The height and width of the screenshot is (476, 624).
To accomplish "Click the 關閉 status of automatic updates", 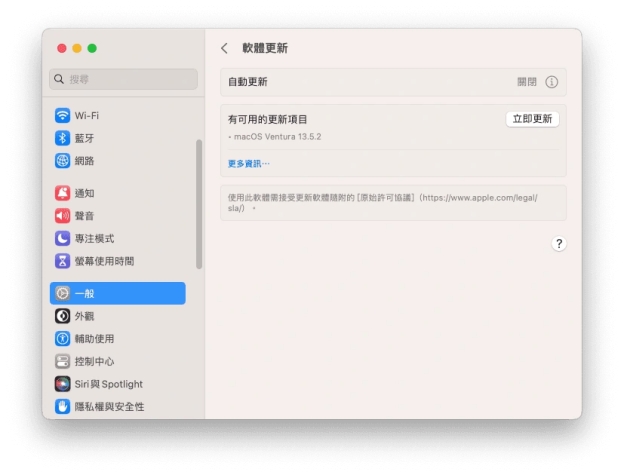I will click(527, 82).
